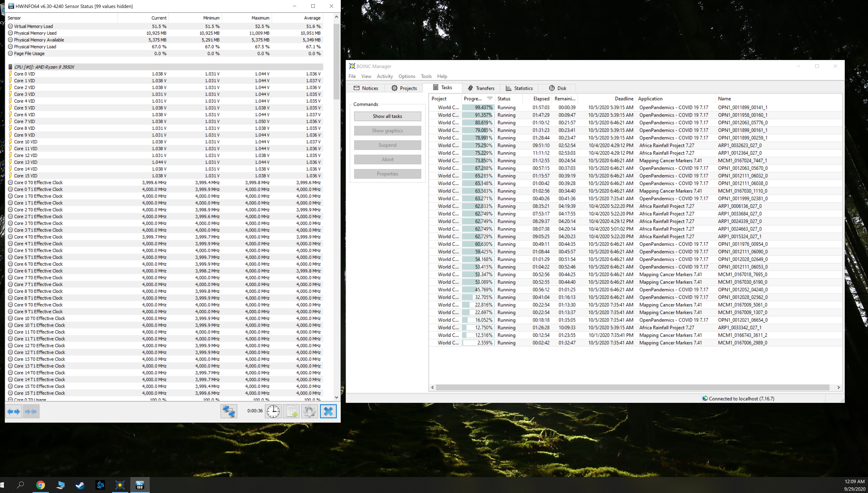Click the CPU AMD Ryzen 9 3950X chip icon
Screen dimensions: 868x493
10,67
